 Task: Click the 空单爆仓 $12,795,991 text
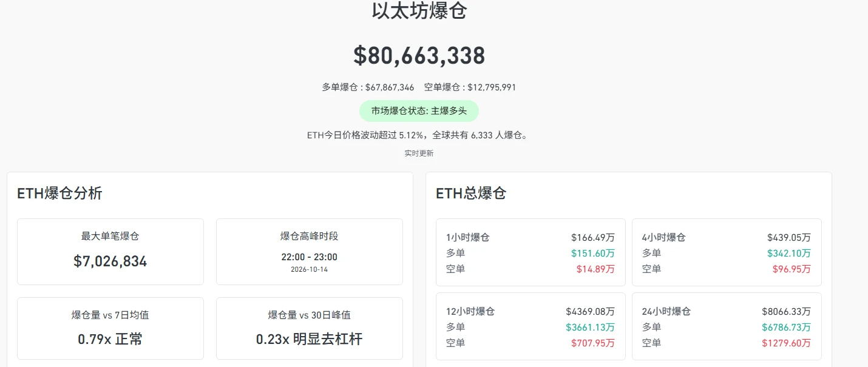(470, 87)
